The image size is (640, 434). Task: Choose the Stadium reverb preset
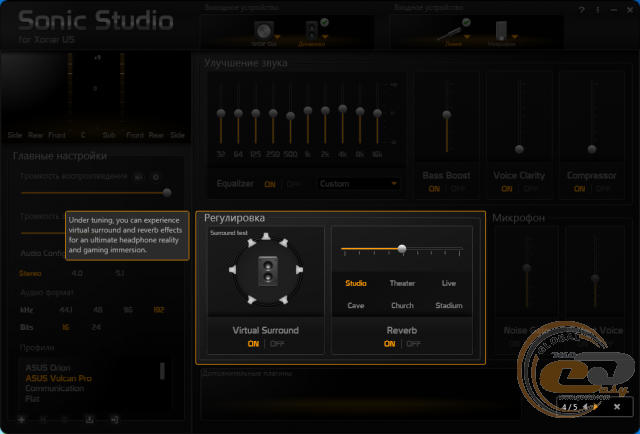click(x=449, y=305)
